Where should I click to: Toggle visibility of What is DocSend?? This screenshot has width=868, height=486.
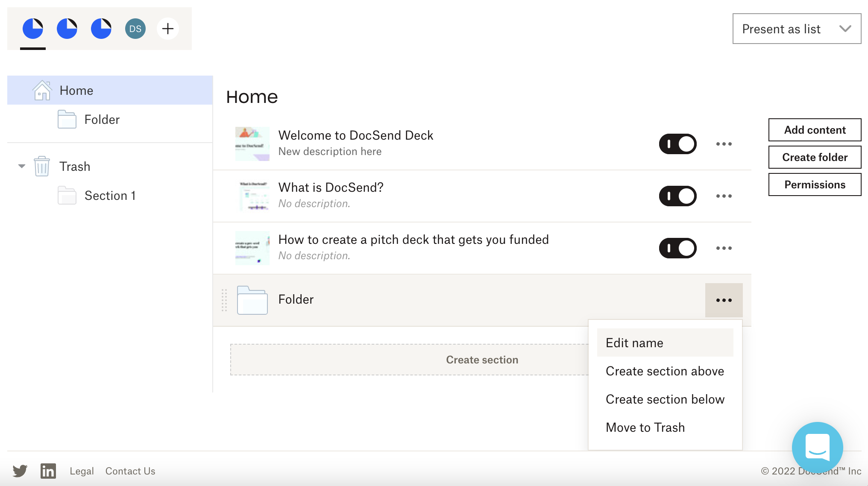pos(678,196)
